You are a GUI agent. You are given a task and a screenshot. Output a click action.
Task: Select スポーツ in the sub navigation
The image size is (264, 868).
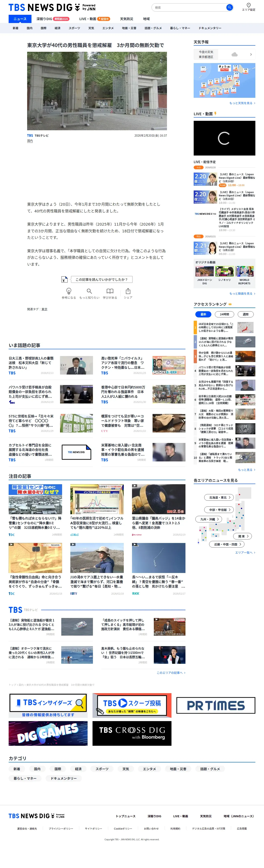tap(74, 28)
